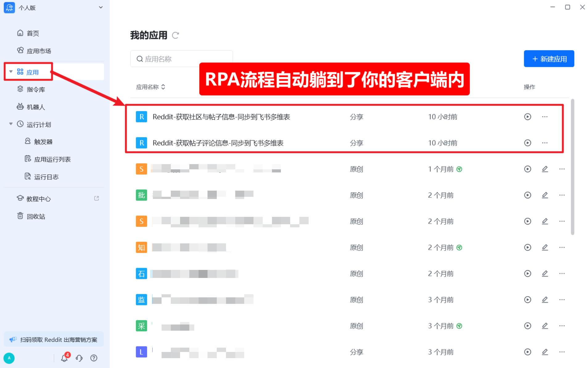This screenshot has height=368, width=588.
Task: Open more options for the 监 app
Action: click(562, 300)
